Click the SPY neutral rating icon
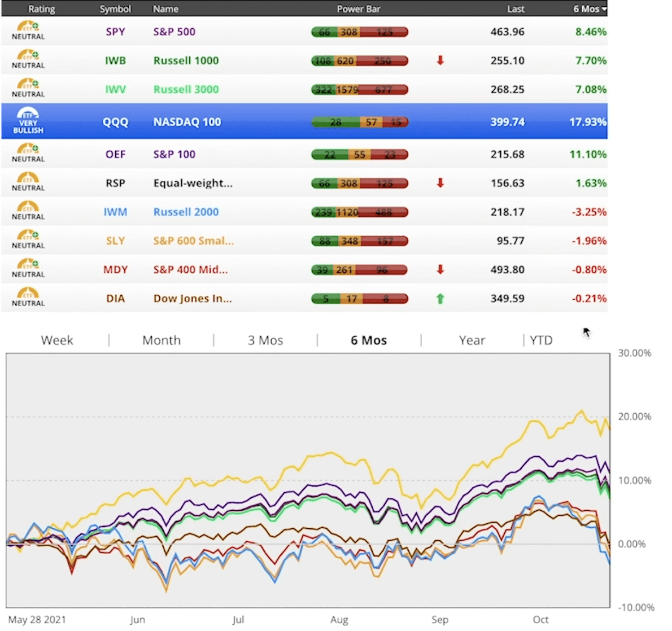672x631 pixels. (28, 30)
